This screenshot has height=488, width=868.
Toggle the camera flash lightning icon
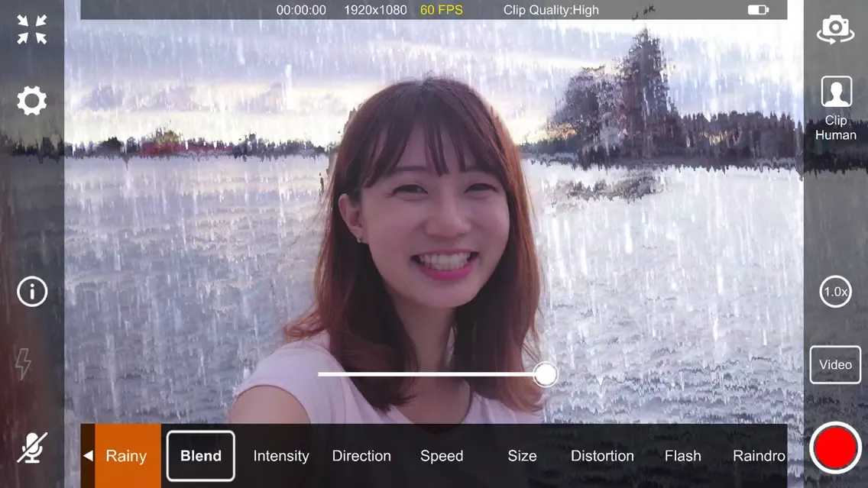tap(24, 364)
